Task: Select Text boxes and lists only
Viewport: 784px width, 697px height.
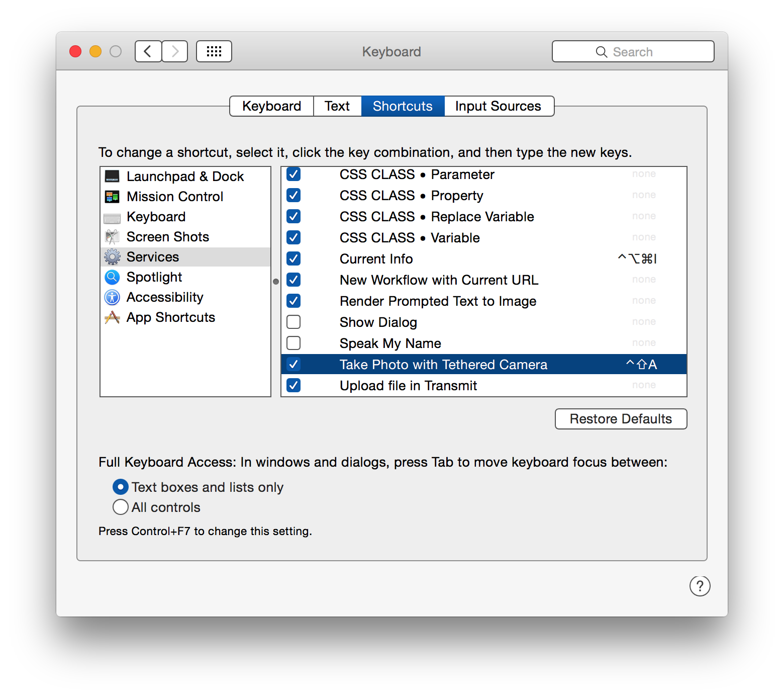Action: coord(121,487)
